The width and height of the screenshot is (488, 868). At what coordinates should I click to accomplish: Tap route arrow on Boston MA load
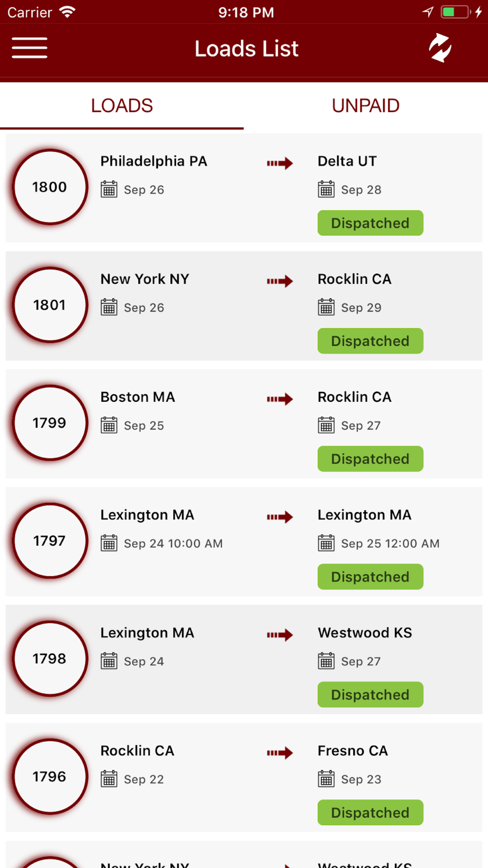click(280, 399)
